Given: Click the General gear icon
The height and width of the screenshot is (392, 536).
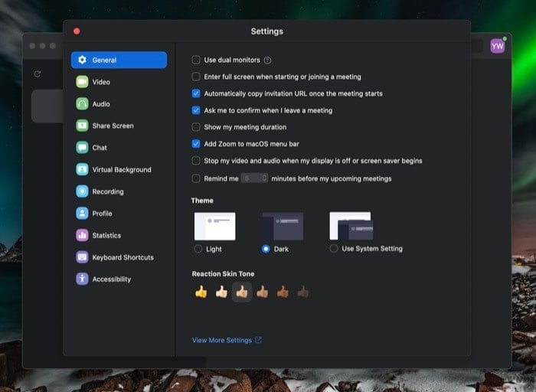Looking at the screenshot, I should click(x=82, y=60).
